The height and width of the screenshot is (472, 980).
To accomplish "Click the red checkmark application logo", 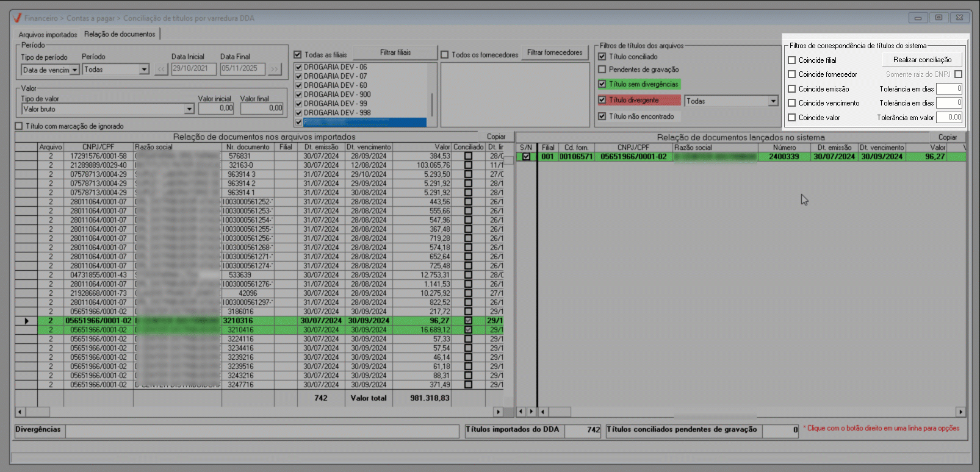I will [x=17, y=18].
